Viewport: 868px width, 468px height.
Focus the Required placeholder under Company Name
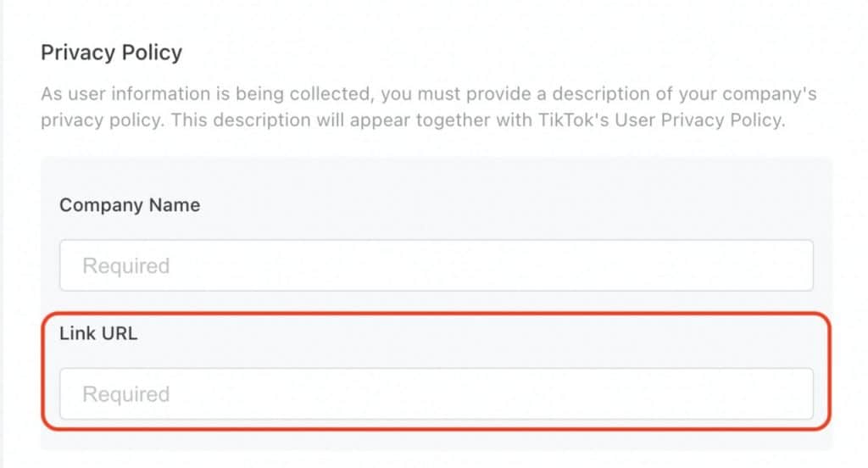pyautogui.click(x=125, y=266)
